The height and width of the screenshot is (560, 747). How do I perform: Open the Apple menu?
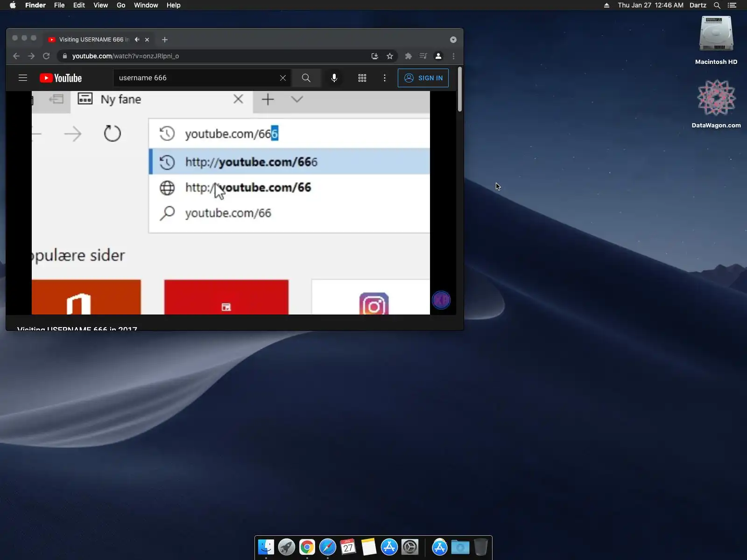(13, 5)
